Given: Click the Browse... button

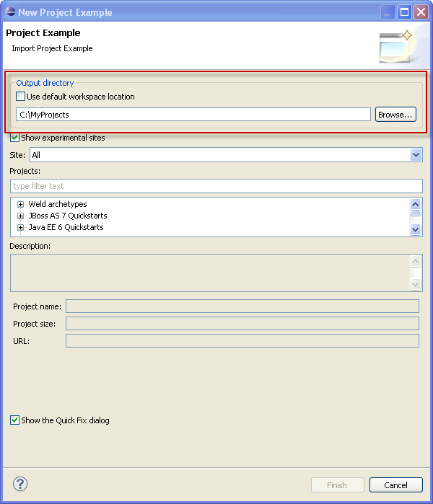Looking at the screenshot, I should point(395,115).
